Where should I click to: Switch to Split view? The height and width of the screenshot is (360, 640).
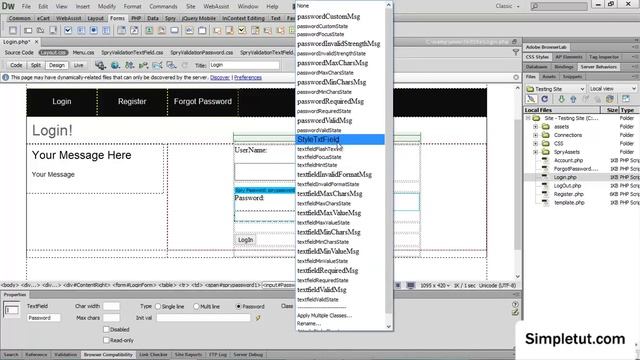click(x=36, y=65)
